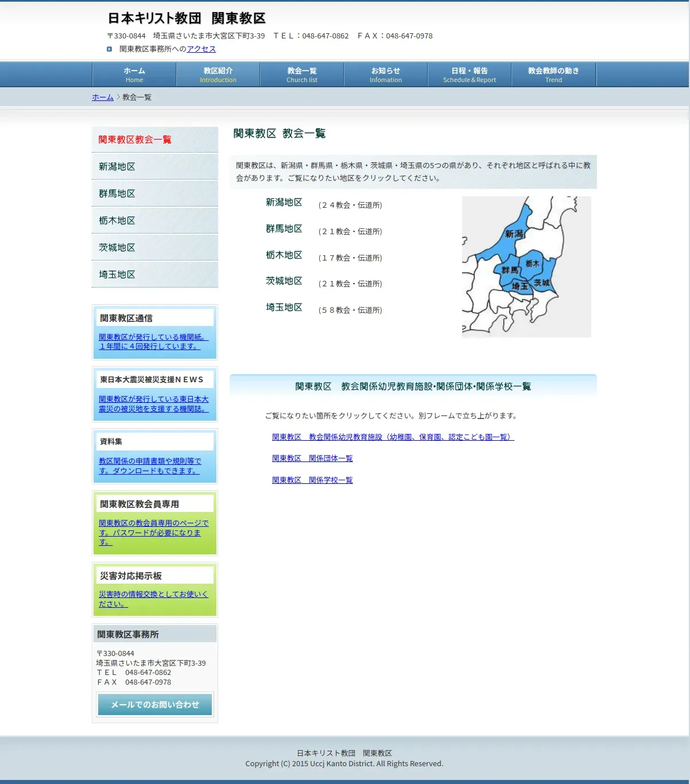690x784 pixels.
Task: Open 教会関係幼児教育施設 list link
Action: coord(393,437)
